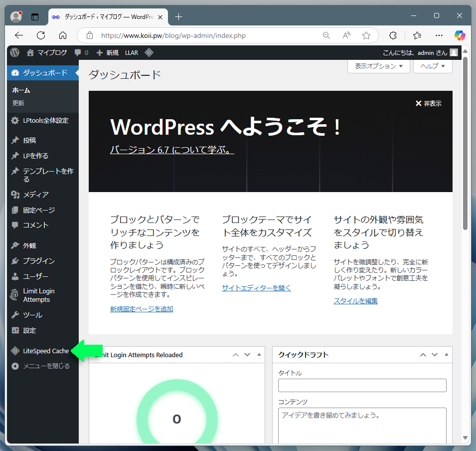Expand the ヘルプ dropdown

click(433, 66)
